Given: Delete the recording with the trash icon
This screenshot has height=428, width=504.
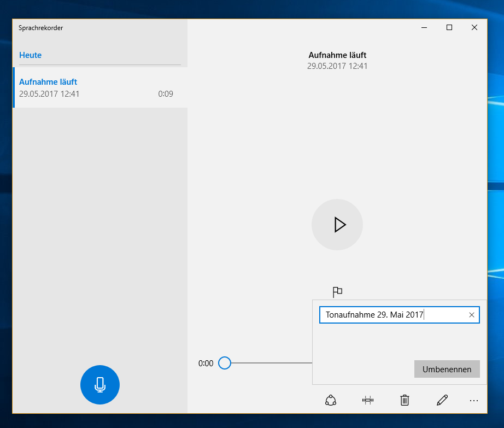Looking at the screenshot, I should [405, 400].
